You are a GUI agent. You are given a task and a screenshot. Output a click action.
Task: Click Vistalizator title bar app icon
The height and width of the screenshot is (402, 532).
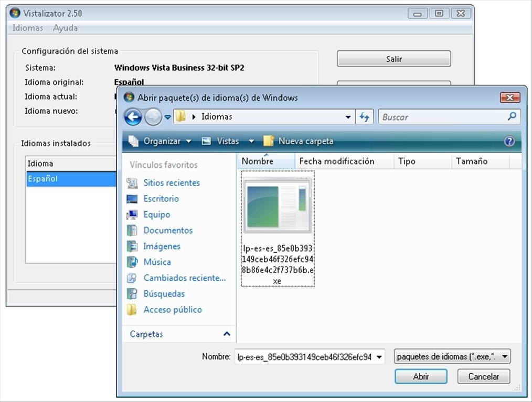point(15,13)
